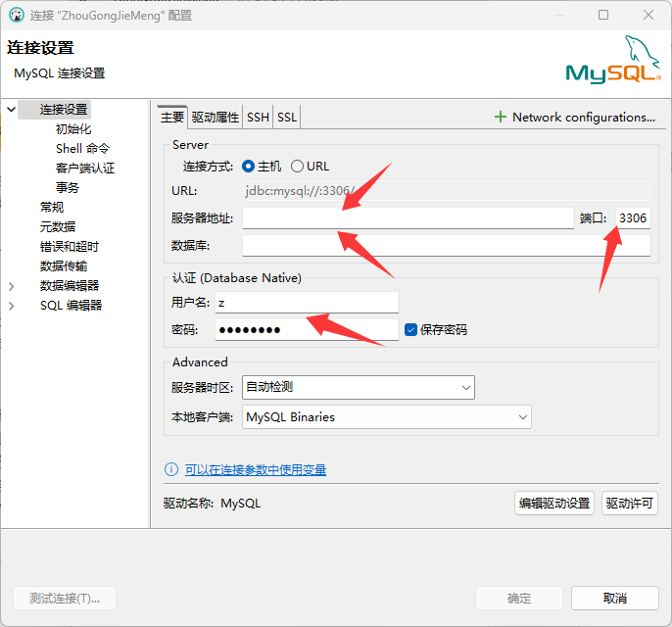Collapse the 连接设置 tree node

tap(12, 110)
